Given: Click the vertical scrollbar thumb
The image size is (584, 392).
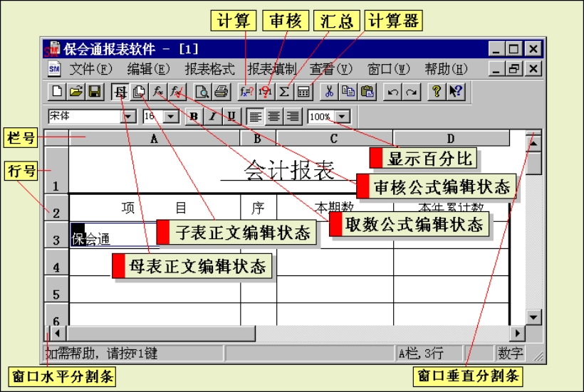Looking at the screenshot, I should coord(533,163).
